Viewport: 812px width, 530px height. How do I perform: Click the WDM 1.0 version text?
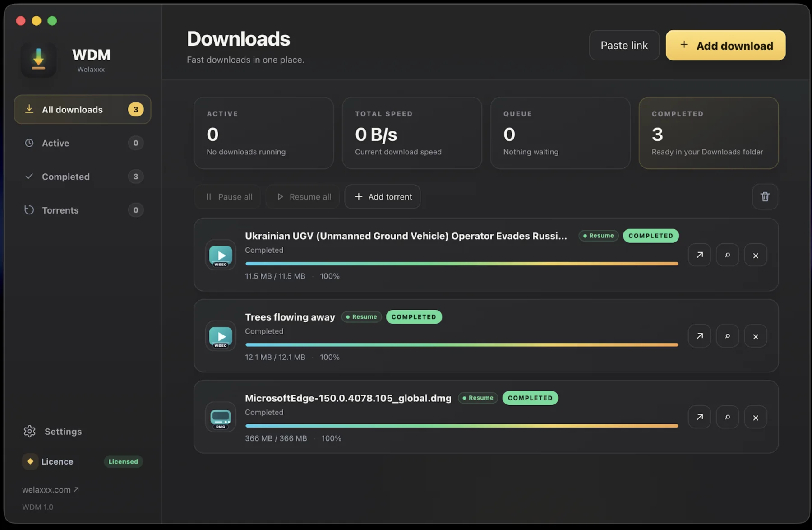pos(38,507)
